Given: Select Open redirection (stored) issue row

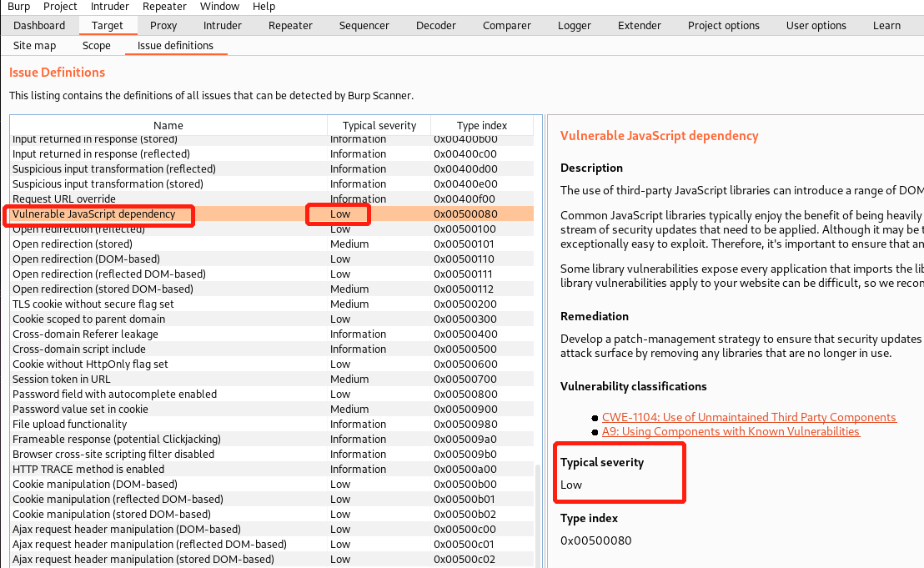Looking at the screenshot, I should [x=73, y=244].
